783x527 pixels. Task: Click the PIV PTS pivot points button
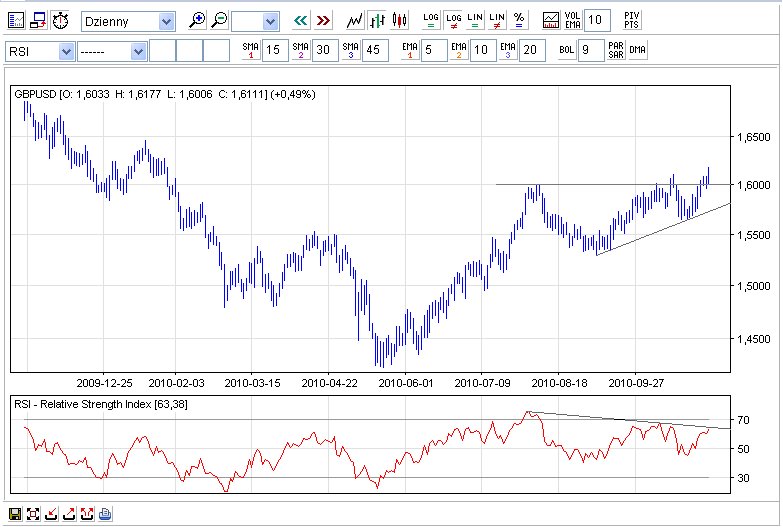click(632, 20)
